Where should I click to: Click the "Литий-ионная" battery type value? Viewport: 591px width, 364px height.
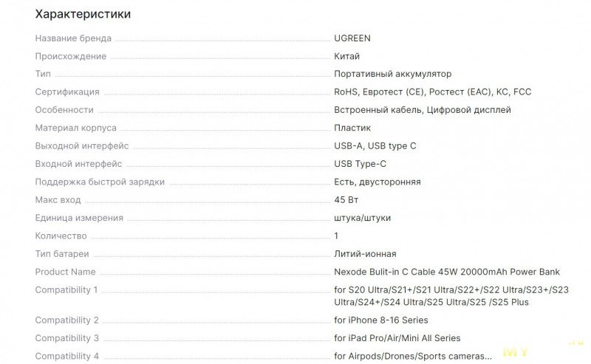click(x=365, y=254)
